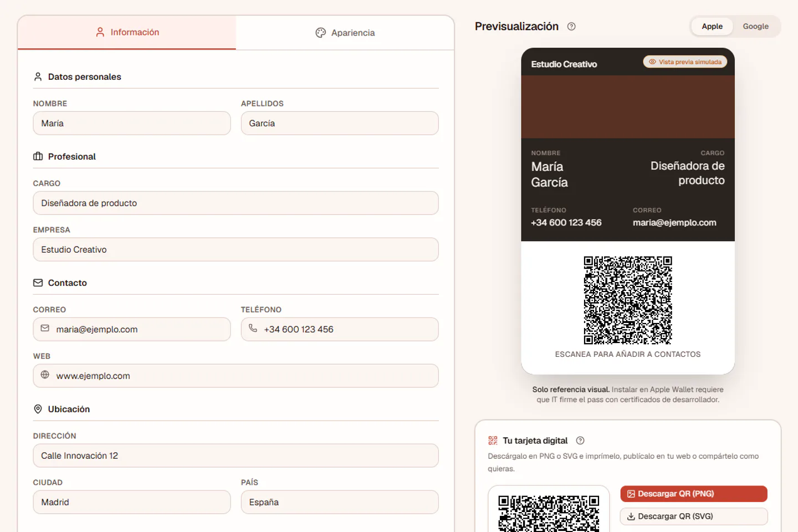Click the briefcase icon beside Profesional
798x532 pixels.
38,156
